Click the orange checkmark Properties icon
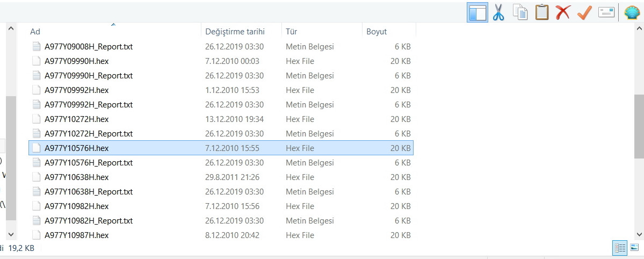The width and height of the screenshot is (644, 259). tap(584, 12)
